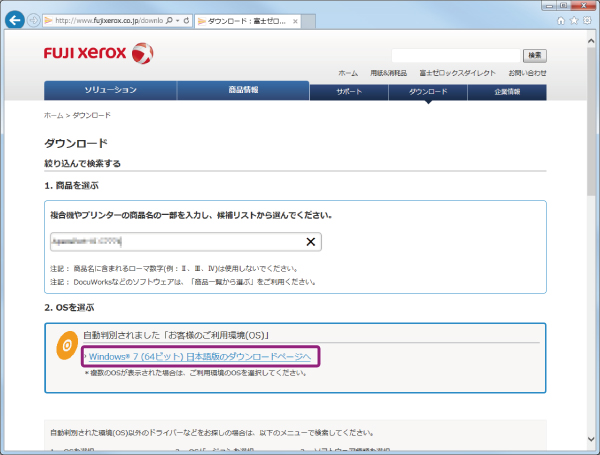Image resolution: width=600 pixels, height=455 pixels.
Task: Open the 商品情報 navigation tab
Action: [x=243, y=91]
